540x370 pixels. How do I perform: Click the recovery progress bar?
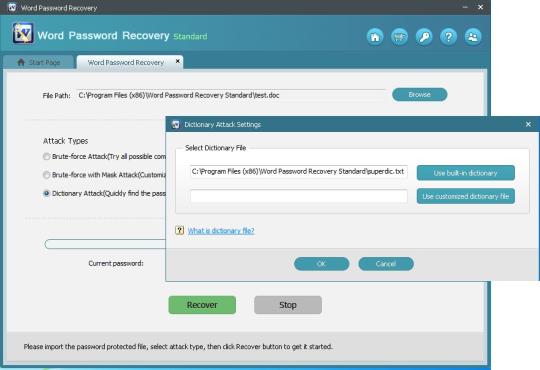(x=105, y=244)
